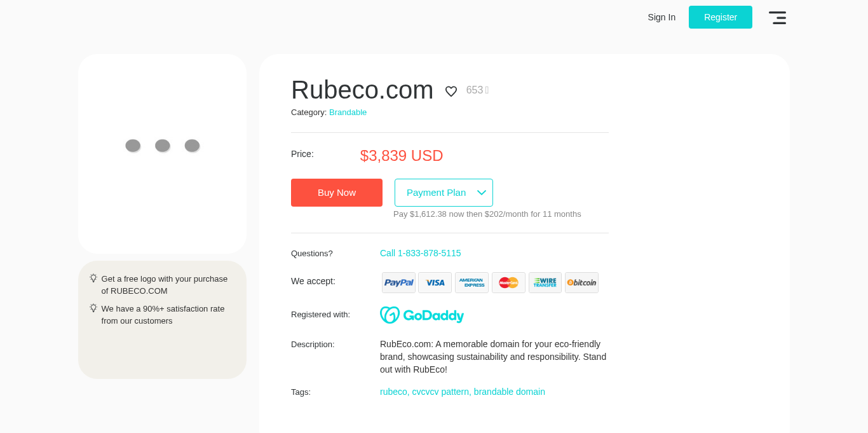Call the 1-833-878-5115 phone link
Image resolution: width=868 pixels, height=433 pixels.
pyautogui.click(x=420, y=253)
